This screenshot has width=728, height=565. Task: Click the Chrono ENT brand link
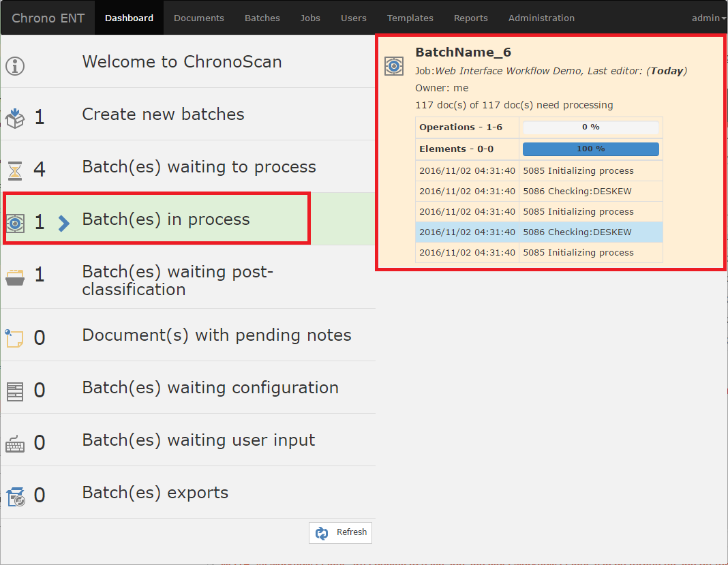(48, 18)
